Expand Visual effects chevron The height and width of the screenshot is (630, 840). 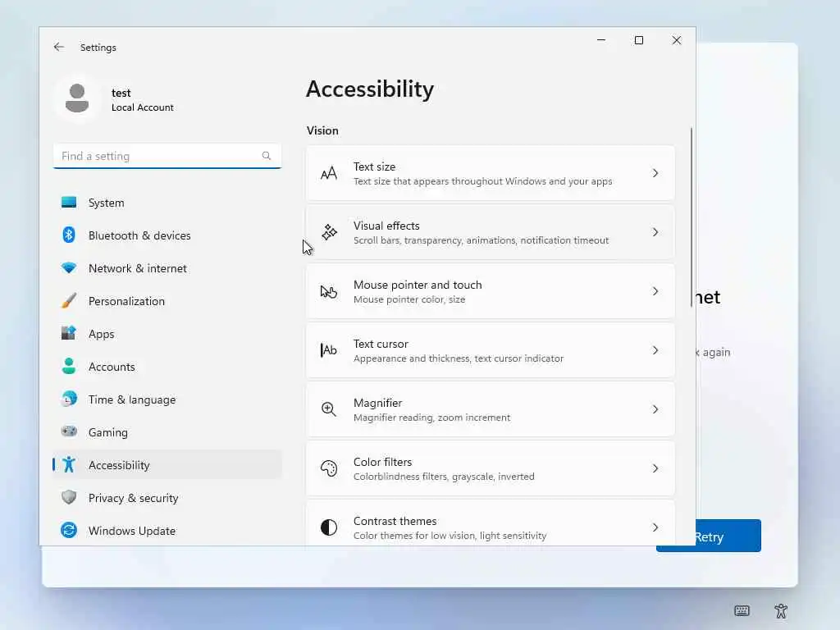pyautogui.click(x=655, y=232)
